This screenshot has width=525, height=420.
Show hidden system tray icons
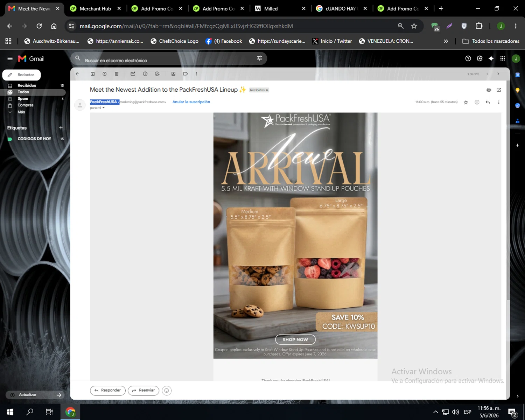[436, 412]
